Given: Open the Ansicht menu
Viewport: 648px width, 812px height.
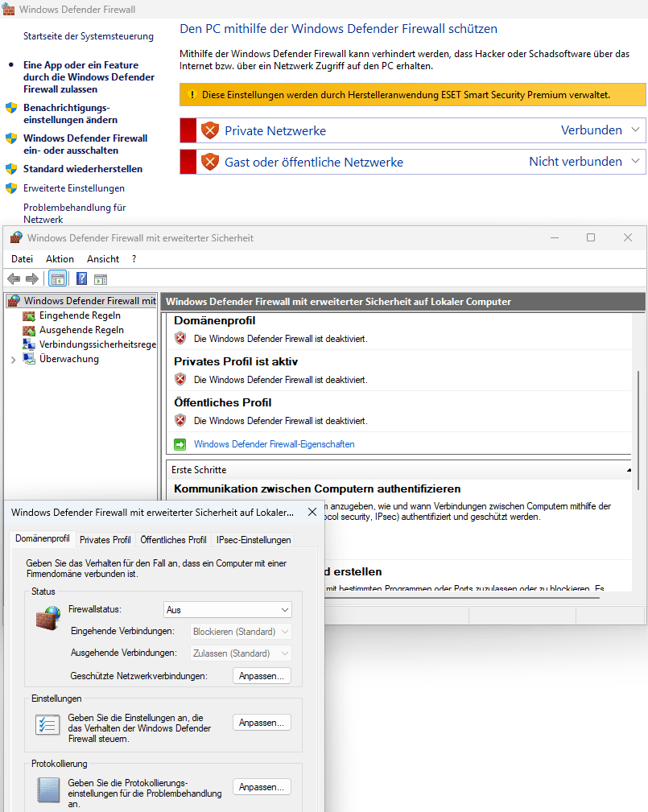Looking at the screenshot, I should tap(103, 259).
